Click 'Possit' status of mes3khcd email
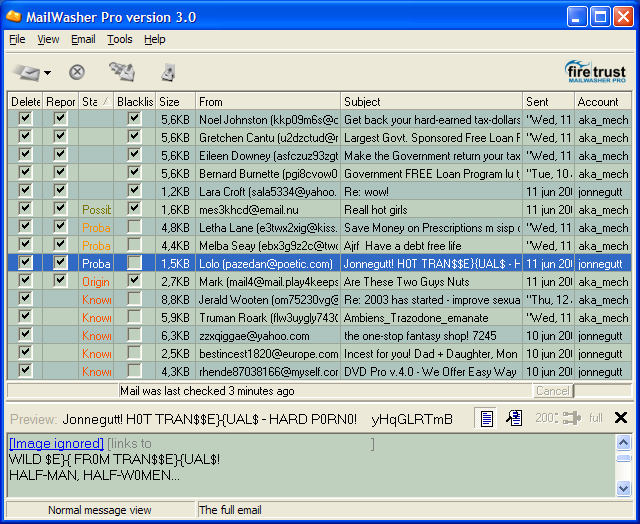This screenshot has width=640, height=524. tap(96, 210)
